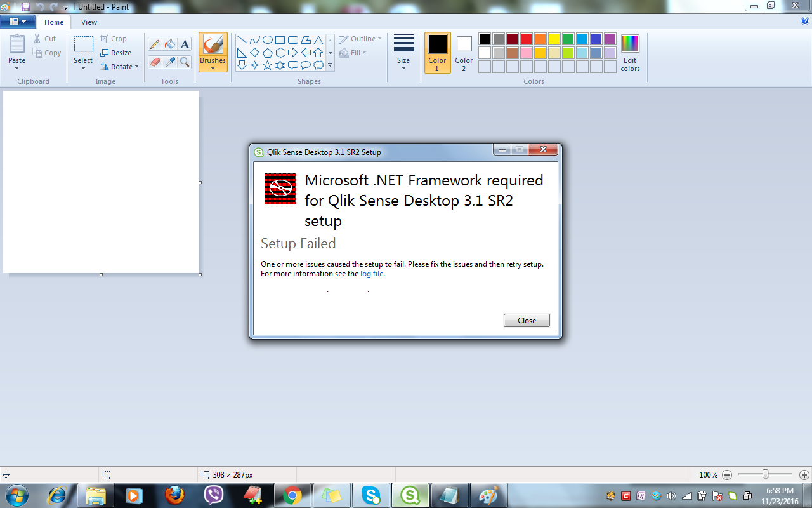Open the Paint file menu button
This screenshot has height=508, width=812.
tap(18, 22)
